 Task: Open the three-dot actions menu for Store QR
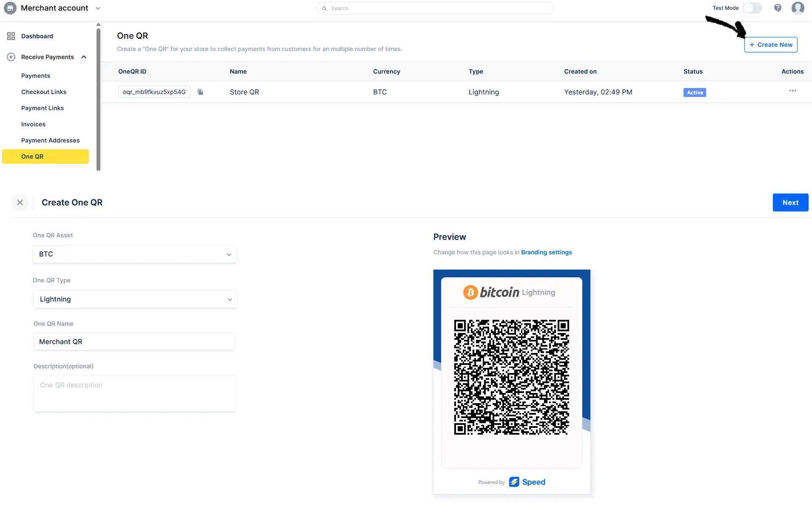[x=792, y=91]
